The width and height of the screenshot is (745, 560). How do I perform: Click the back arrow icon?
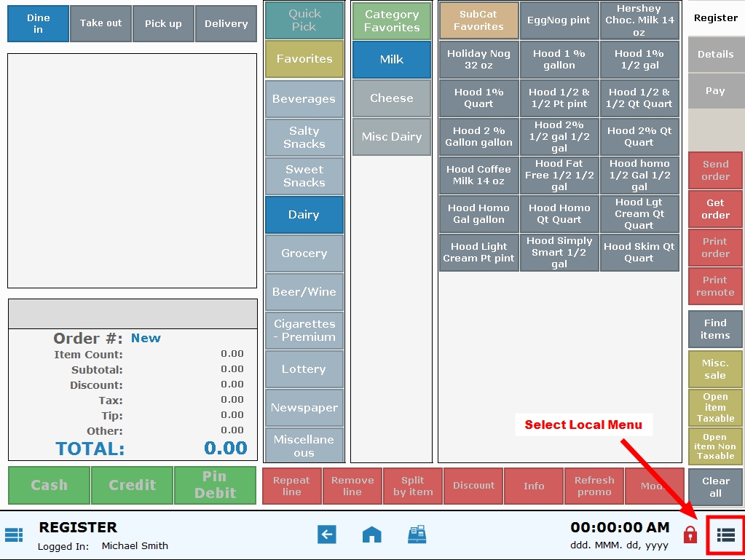point(326,534)
